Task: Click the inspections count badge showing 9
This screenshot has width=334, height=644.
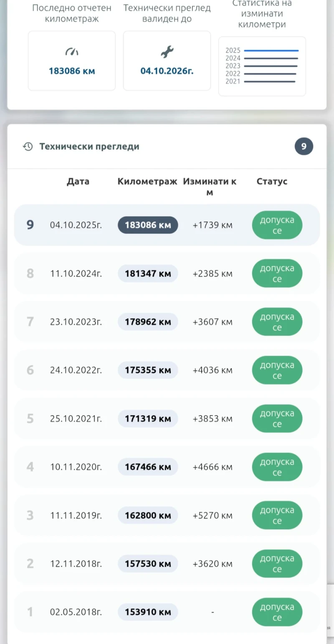Action: (304, 146)
